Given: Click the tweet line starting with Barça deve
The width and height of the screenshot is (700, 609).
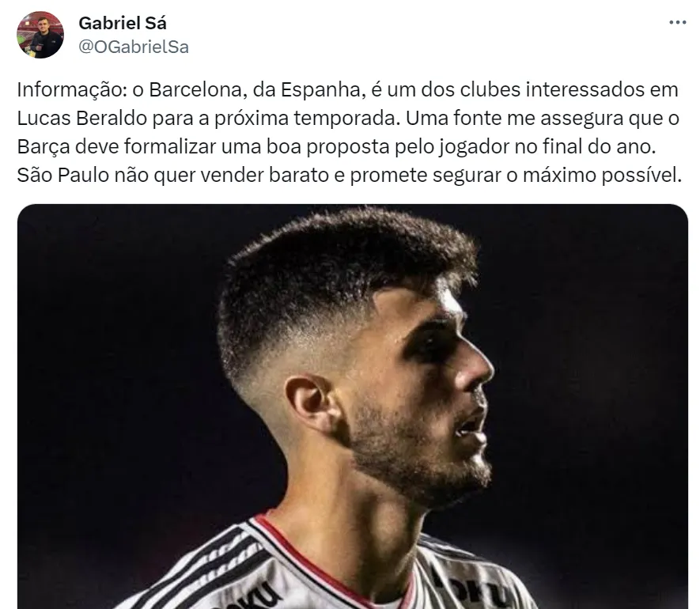Looking at the screenshot, I should click(336, 147).
